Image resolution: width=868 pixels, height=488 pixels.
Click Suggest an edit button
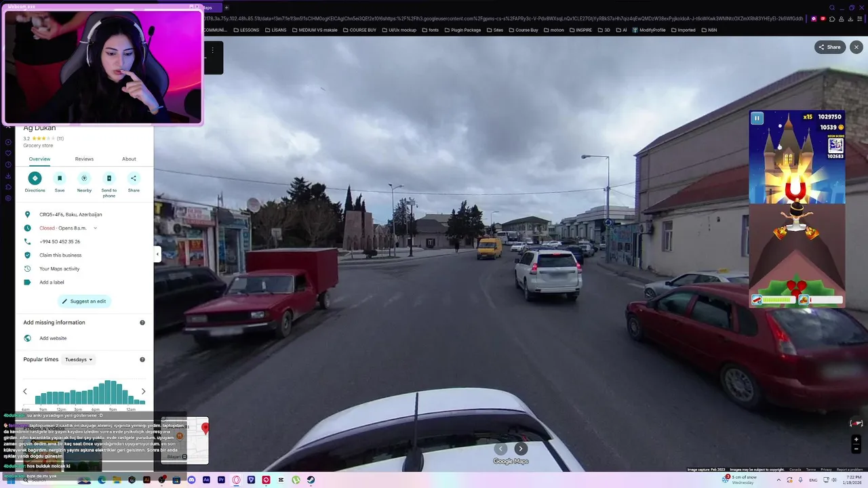pos(84,301)
